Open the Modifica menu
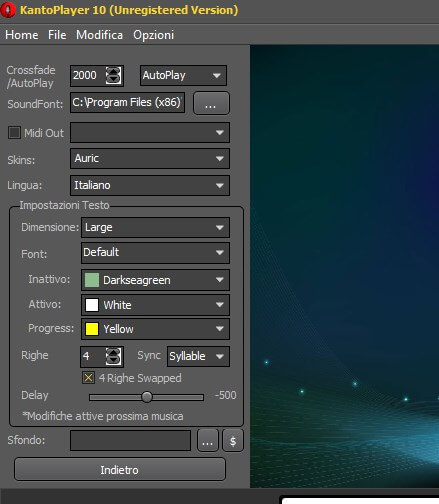The width and height of the screenshot is (439, 504). [x=99, y=35]
